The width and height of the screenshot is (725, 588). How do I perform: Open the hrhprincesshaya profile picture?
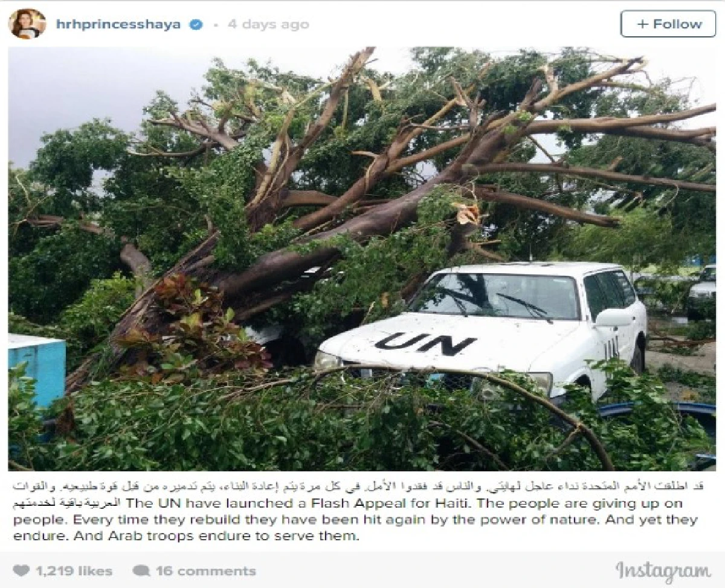(27, 24)
